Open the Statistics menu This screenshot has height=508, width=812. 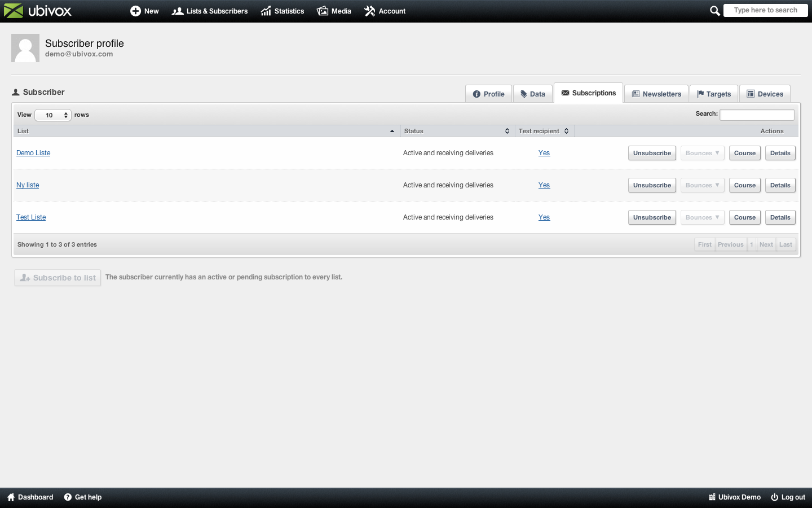(283, 11)
